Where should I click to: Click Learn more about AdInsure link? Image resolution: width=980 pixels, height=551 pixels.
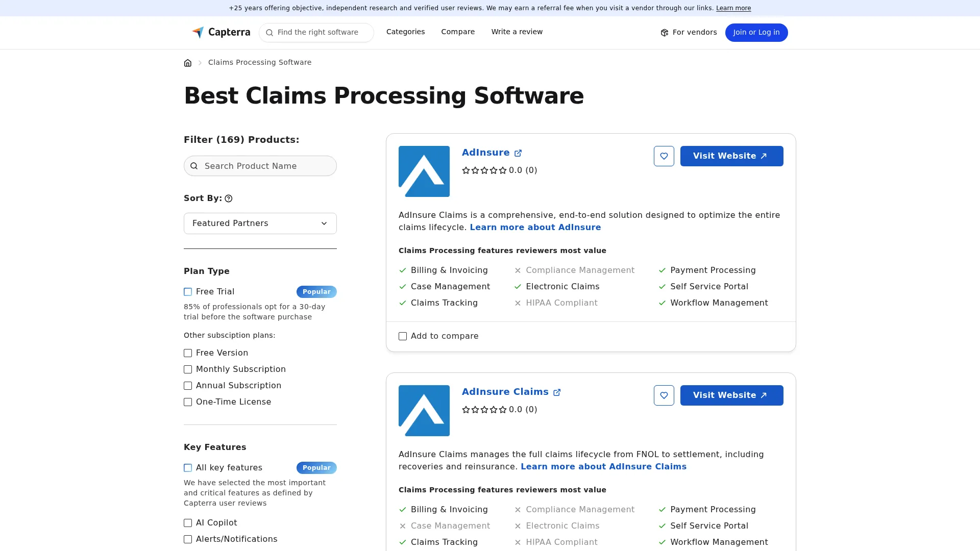point(535,228)
